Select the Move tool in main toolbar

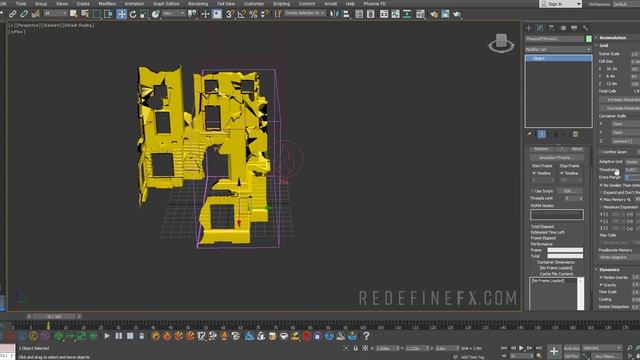(121, 14)
